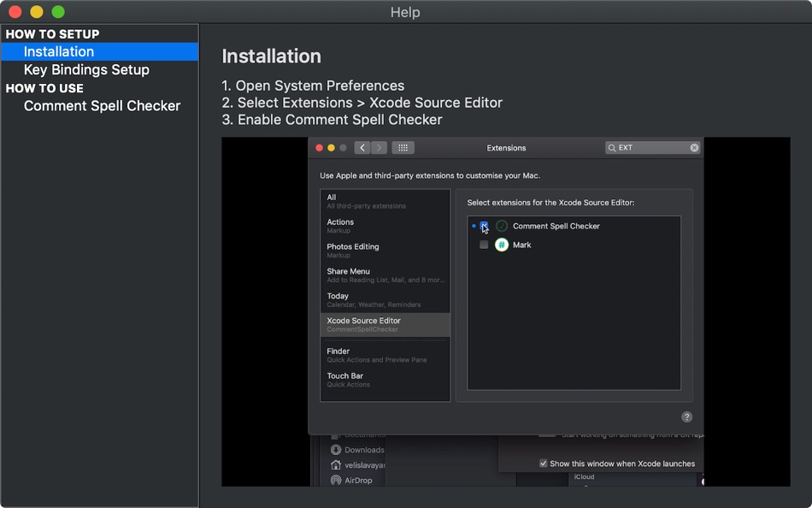Select the All category in Extensions list

tap(385, 201)
